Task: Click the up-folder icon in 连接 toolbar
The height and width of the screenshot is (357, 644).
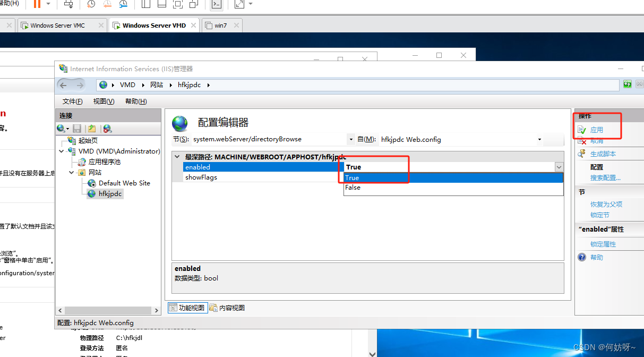Action: tap(92, 129)
